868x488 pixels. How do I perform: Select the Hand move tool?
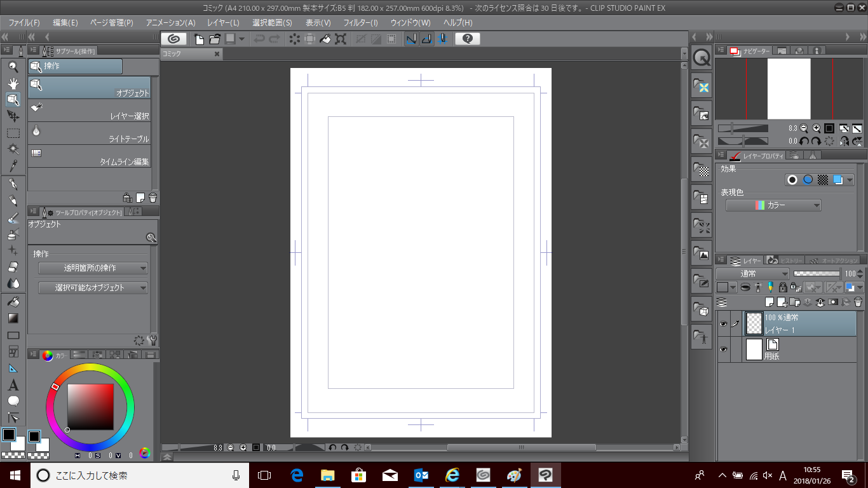13,83
